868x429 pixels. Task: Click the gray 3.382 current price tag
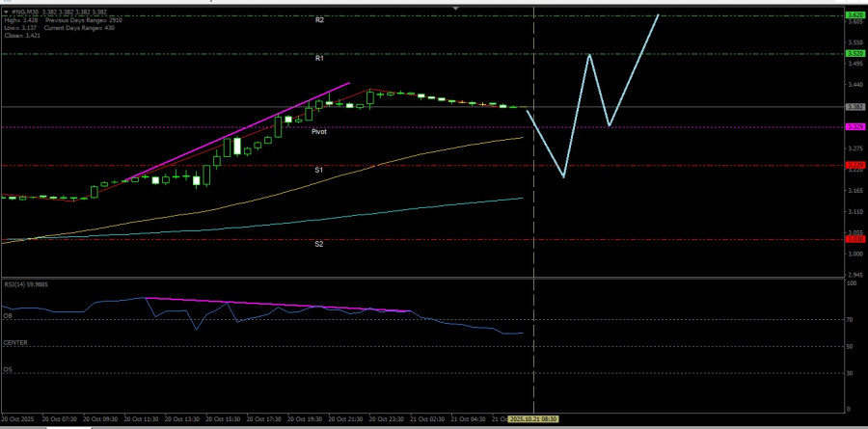click(854, 107)
